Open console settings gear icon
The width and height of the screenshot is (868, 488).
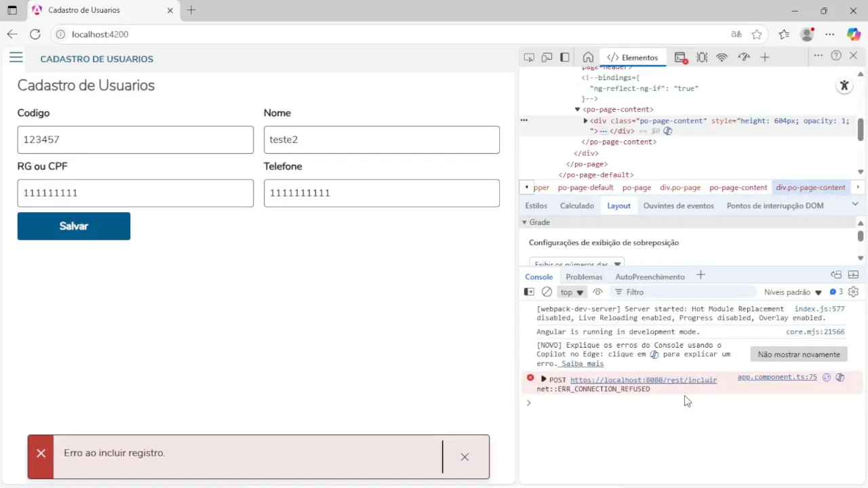(x=853, y=292)
